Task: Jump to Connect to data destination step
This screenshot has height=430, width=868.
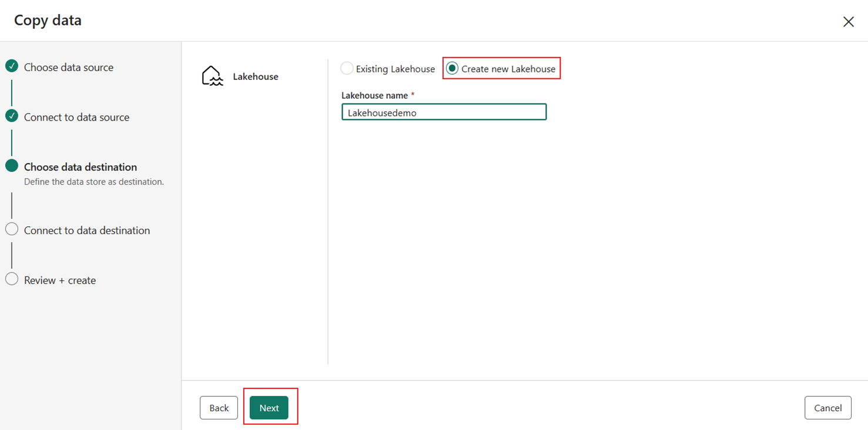Action: click(87, 231)
